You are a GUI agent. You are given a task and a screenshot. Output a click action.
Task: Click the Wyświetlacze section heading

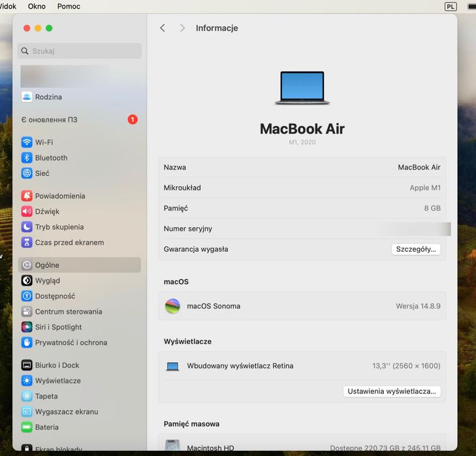(x=187, y=341)
